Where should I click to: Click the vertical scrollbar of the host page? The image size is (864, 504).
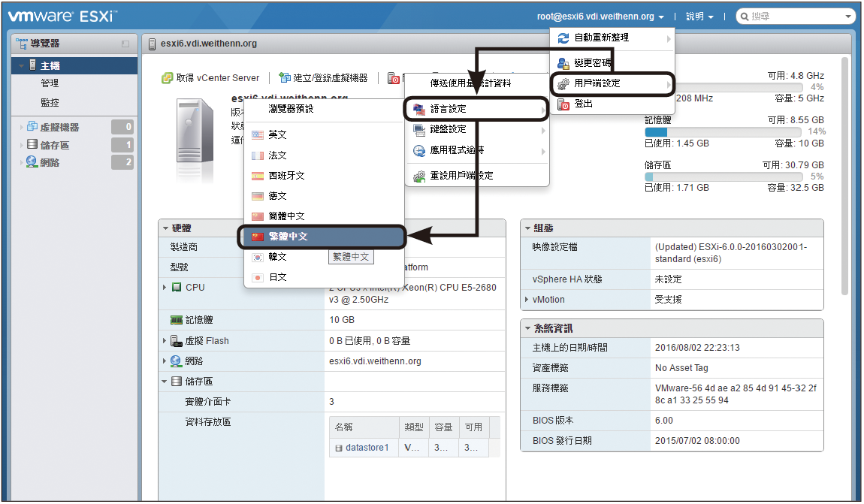844,177
